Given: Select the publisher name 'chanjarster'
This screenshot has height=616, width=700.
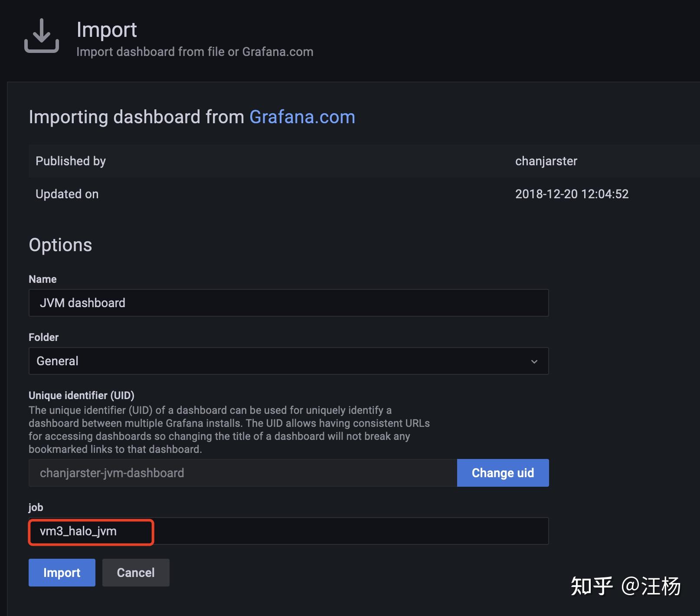Looking at the screenshot, I should click(546, 161).
